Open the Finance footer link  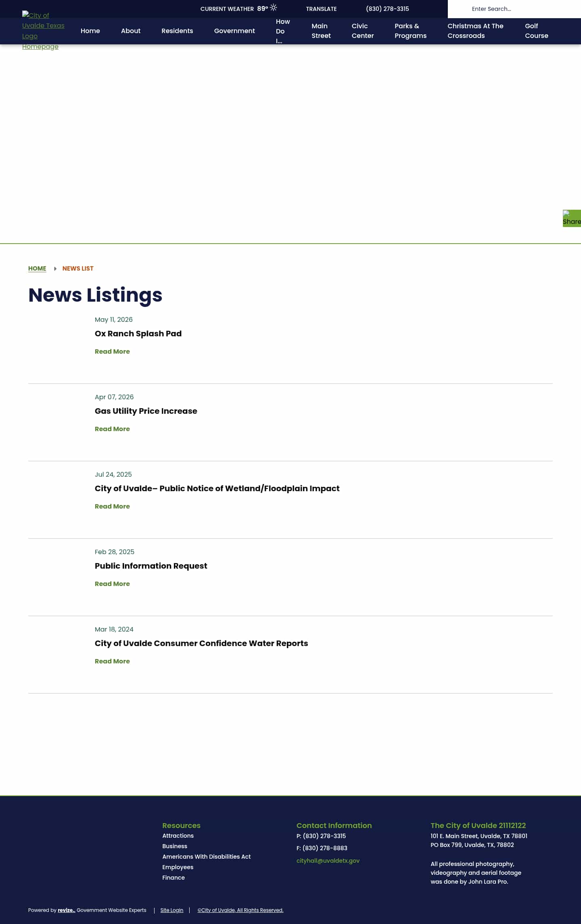pyautogui.click(x=173, y=878)
